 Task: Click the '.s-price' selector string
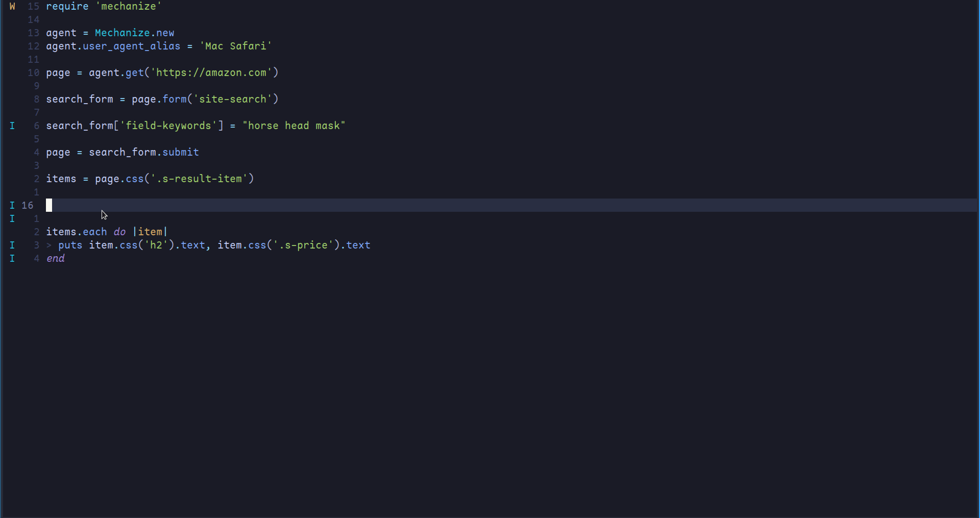(303, 245)
